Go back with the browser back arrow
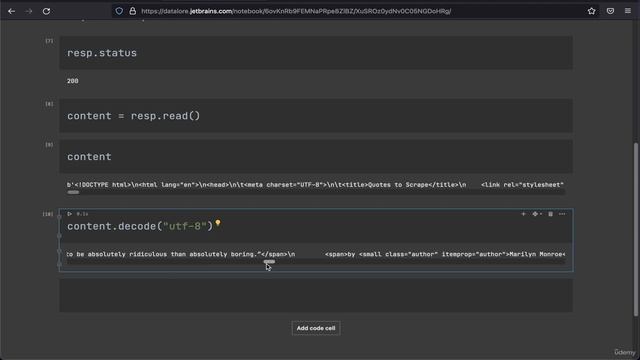Screen dimensions: 640x360 tap(11, 11)
